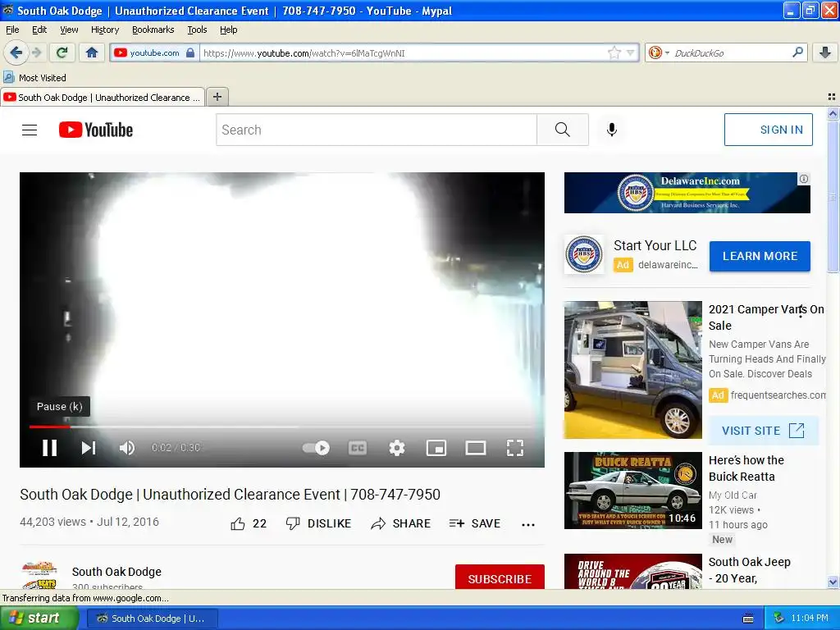Seek within the video progress bar
This screenshot has width=840, height=630.
282,427
